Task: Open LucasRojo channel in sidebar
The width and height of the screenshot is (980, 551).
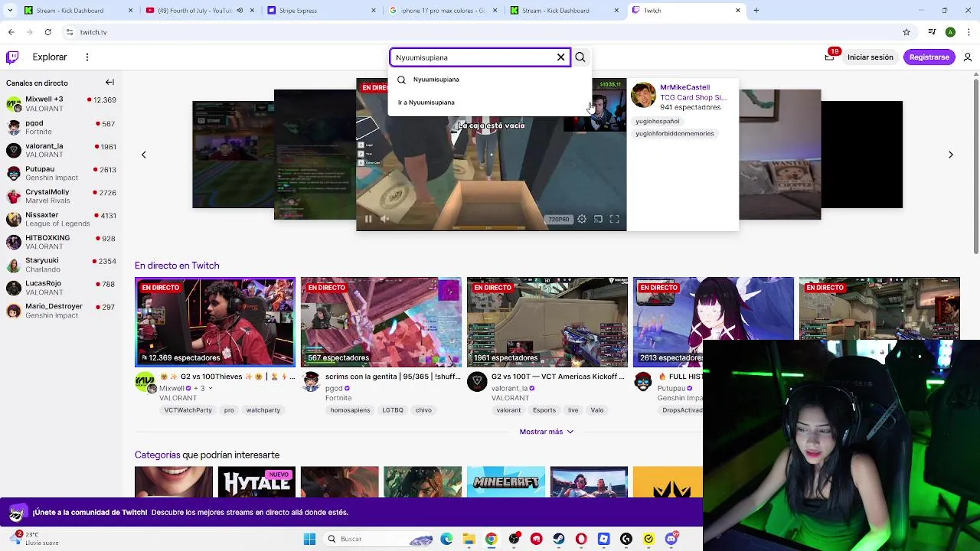Action: (x=61, y=288)
